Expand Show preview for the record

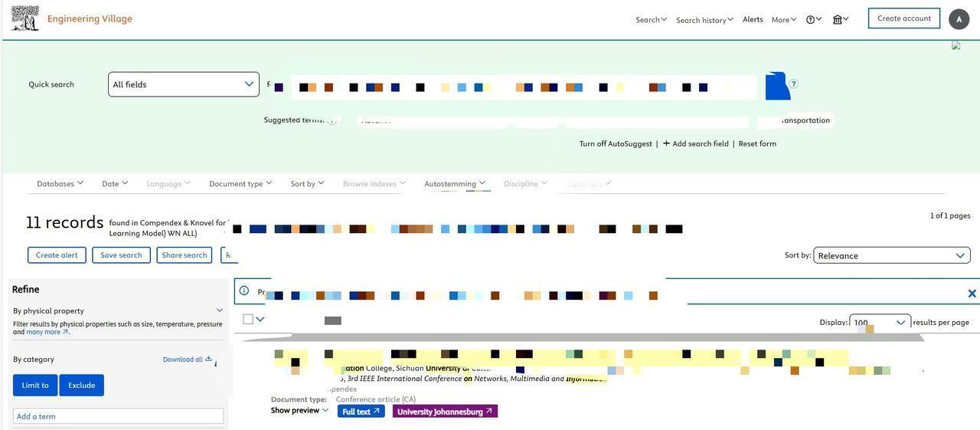pyautogui.click(x=299, y=410)
